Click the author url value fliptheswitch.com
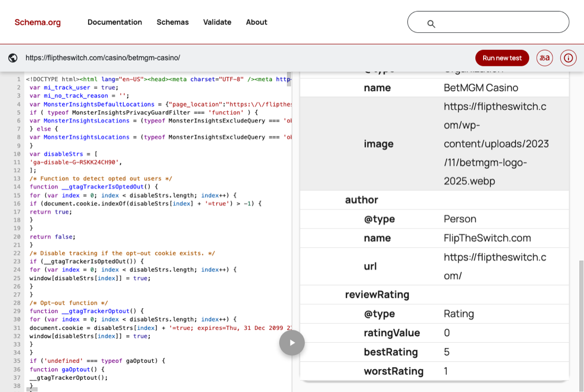 tap(495, 266)
